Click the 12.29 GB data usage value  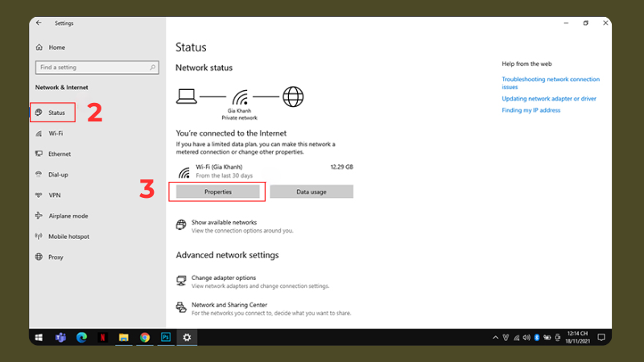click(x=341, y=167)
